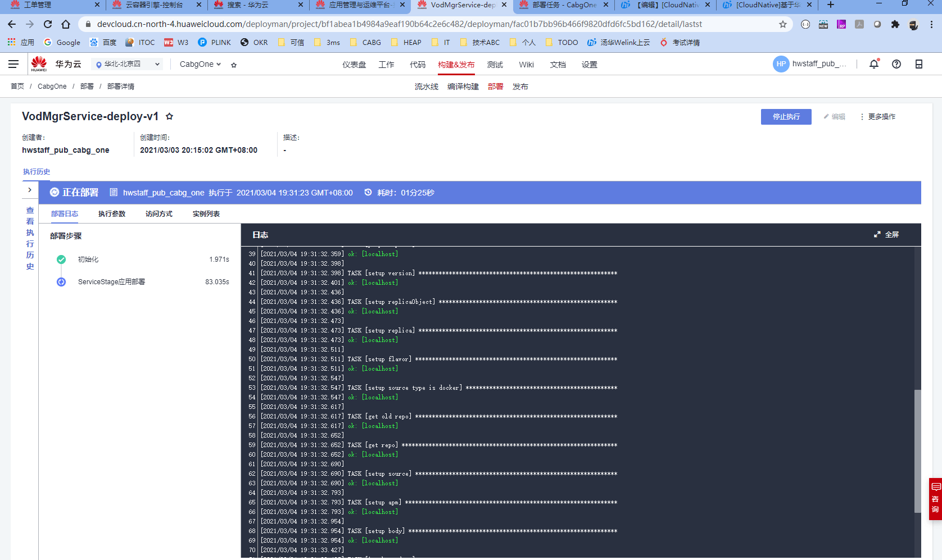Viewport: 942px width, 560px height.
Task: Open the PLINK bookmark
Action: coord(215,43)
